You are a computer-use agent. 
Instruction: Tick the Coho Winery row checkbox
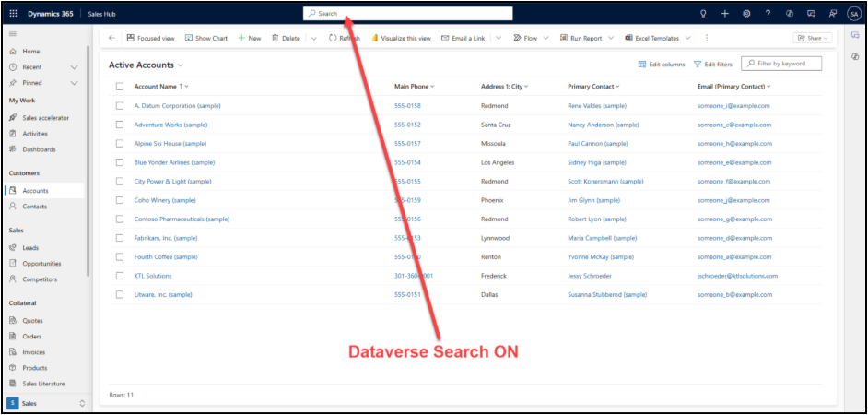120,200
